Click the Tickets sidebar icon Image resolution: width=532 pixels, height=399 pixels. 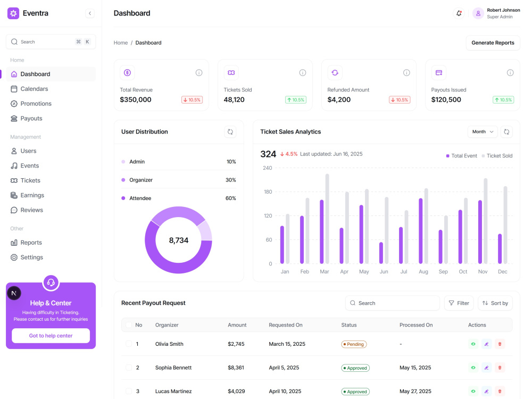click(x=14, y=180)
